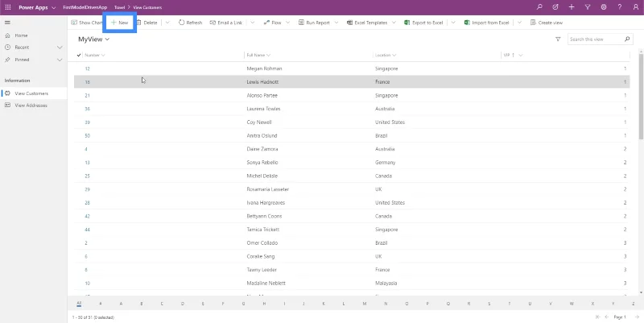Open customer record number 36

[x=88, y=109]
